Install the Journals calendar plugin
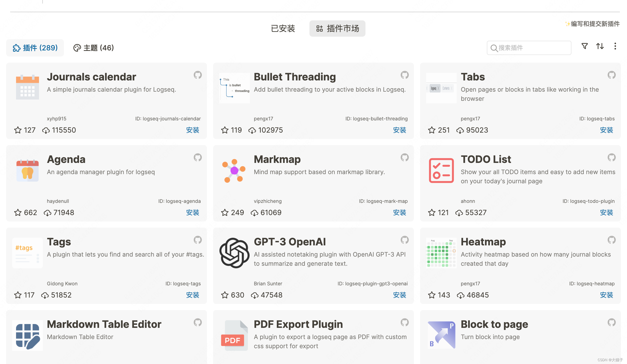The height and width of the screenshot is (364, 627). [193, 130]
